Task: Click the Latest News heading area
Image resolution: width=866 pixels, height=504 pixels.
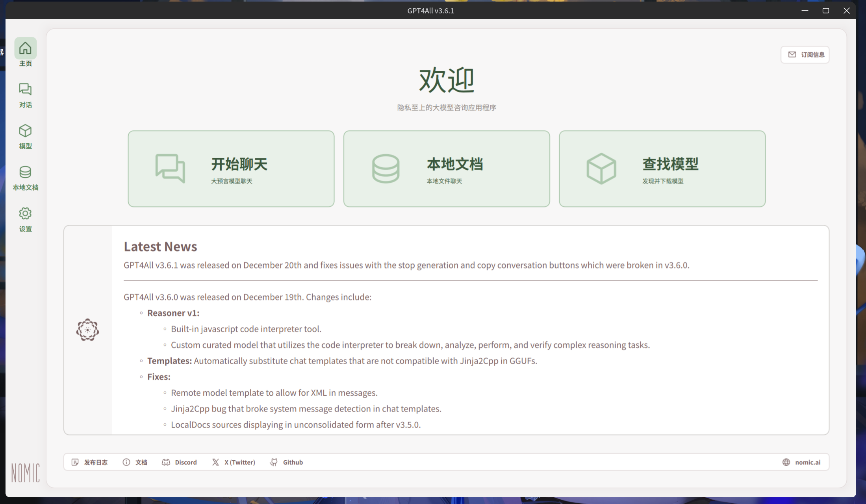Action: click(160, 246)
